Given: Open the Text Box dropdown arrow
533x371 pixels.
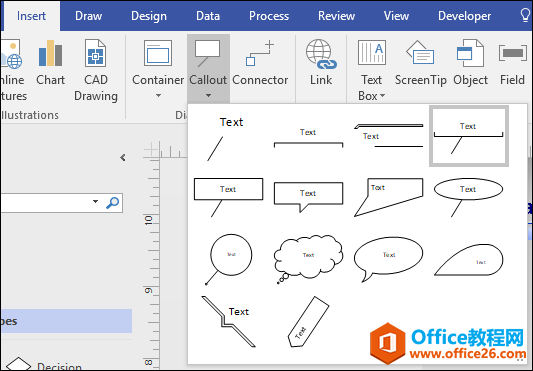Looking at the screenshot, I should [x=382, y=96].
